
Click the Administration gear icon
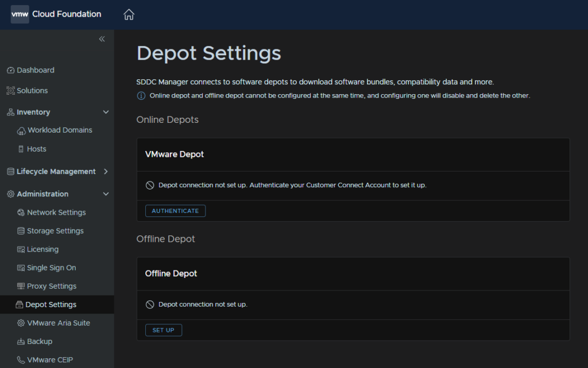(x=10, y=194)
